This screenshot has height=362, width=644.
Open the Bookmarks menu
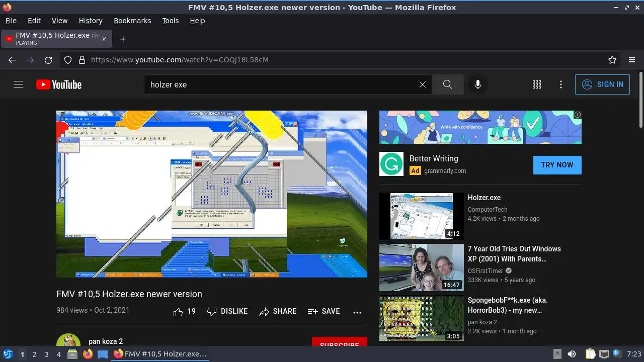point(132,21)
